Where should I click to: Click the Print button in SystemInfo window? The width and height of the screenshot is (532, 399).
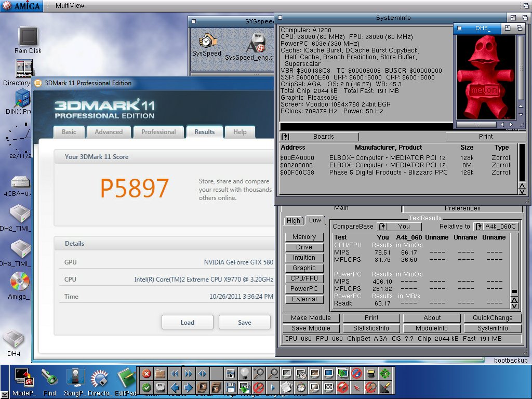[x=486, y=137]
